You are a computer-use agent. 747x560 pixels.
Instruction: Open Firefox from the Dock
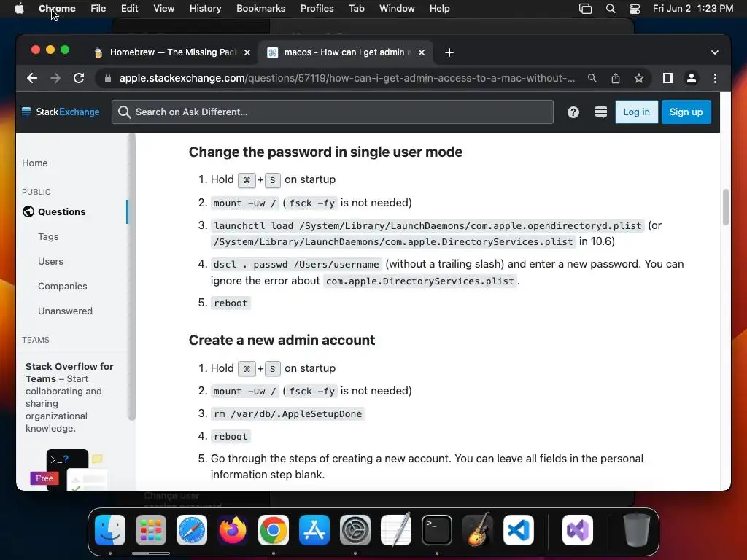[233, 530]
